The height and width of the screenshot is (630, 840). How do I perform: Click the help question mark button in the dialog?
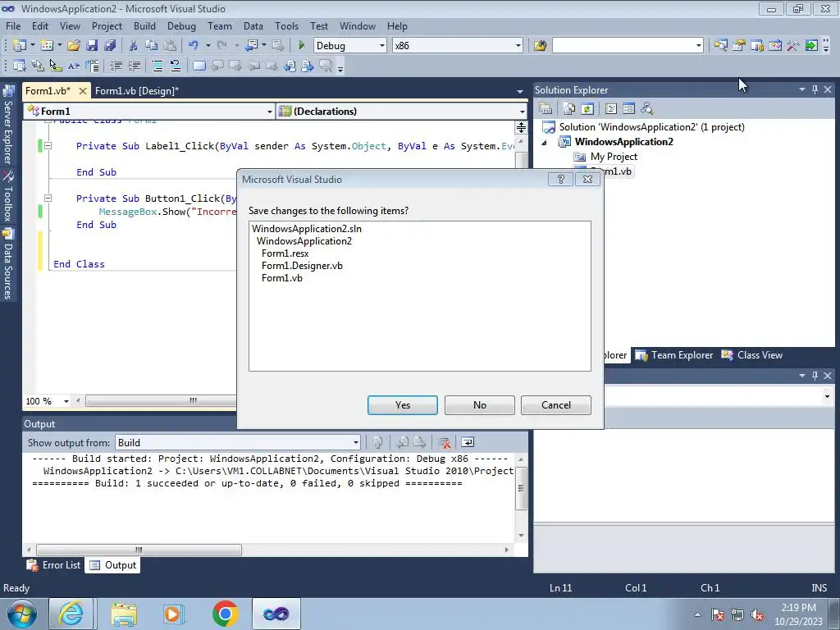(x=560, y=179)
